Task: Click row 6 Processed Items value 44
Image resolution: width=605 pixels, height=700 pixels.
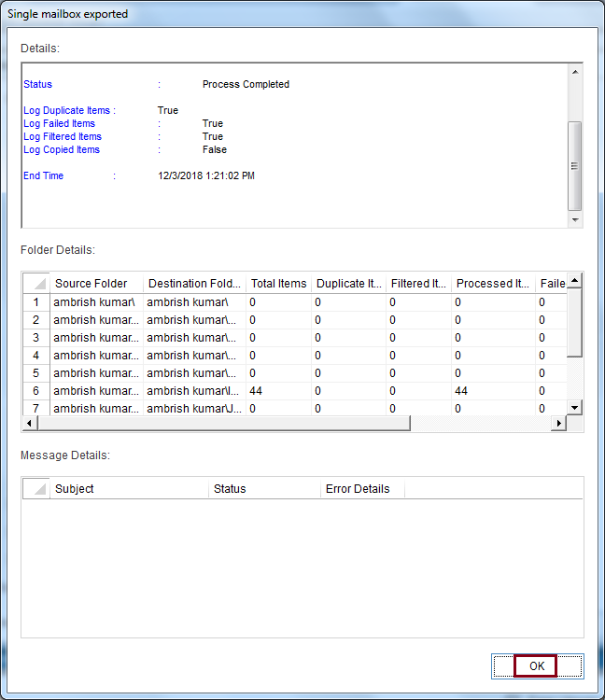Action: point(493,391)
